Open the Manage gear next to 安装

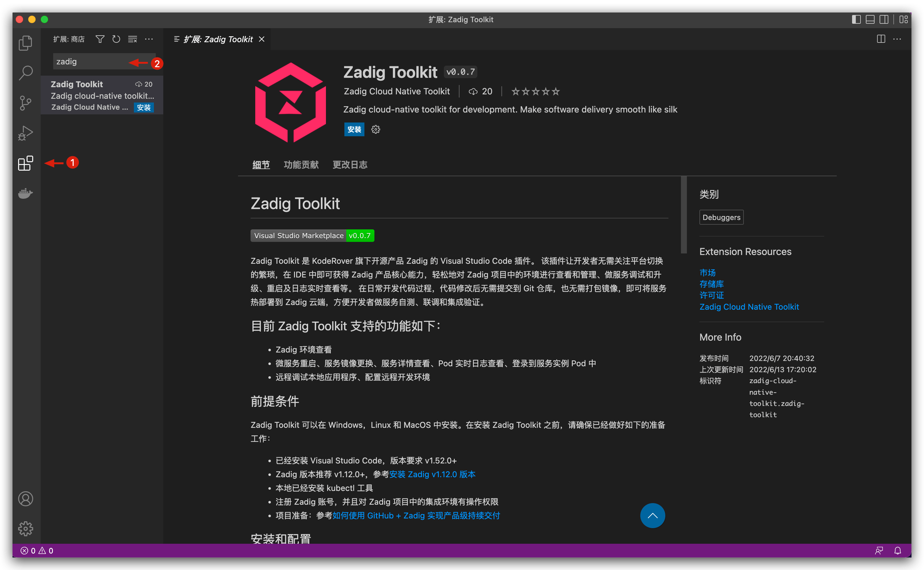coord(375,129)
